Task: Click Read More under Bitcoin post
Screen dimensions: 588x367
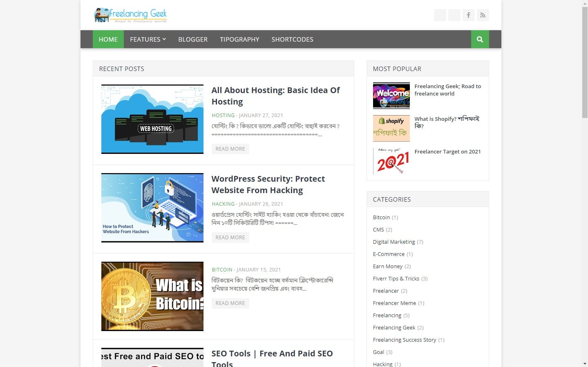Action: (230, 303)
